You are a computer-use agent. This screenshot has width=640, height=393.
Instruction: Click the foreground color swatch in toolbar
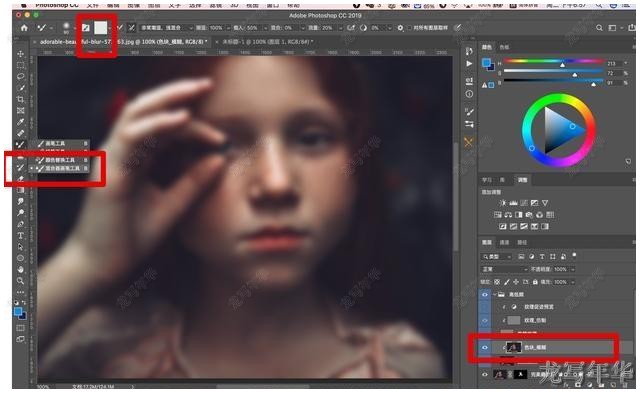[x=18, y=312]
